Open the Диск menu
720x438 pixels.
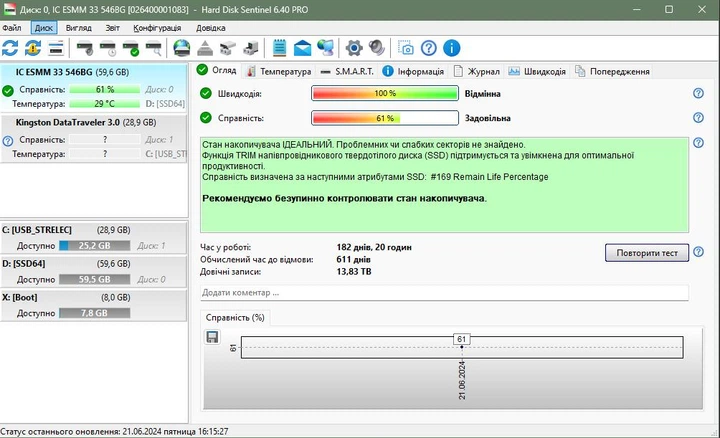click(x=44, y=28)
